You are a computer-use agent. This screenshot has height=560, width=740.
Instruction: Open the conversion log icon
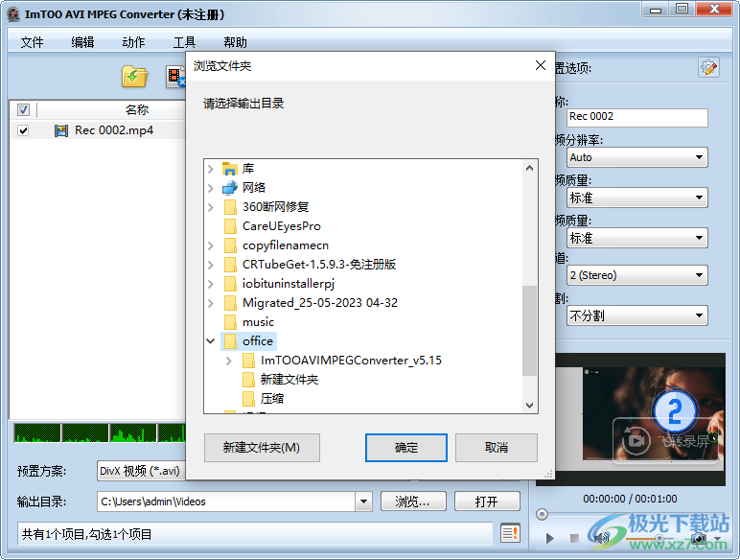click(510, 533)
